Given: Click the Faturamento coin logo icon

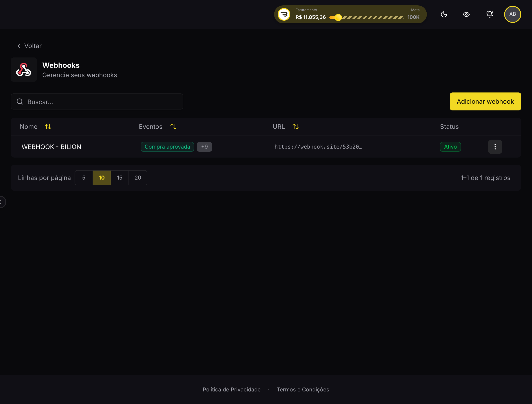Looking at the screenshot, I should coord(284,14).
